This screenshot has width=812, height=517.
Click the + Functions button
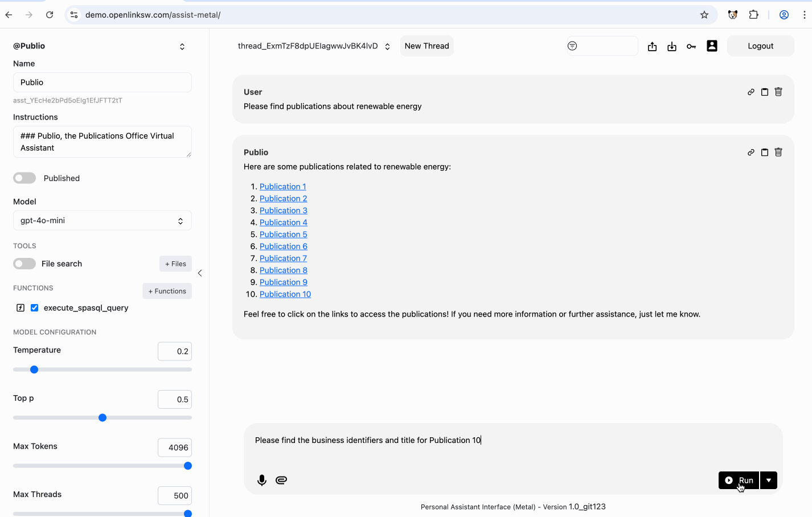[x=167, y=291]
